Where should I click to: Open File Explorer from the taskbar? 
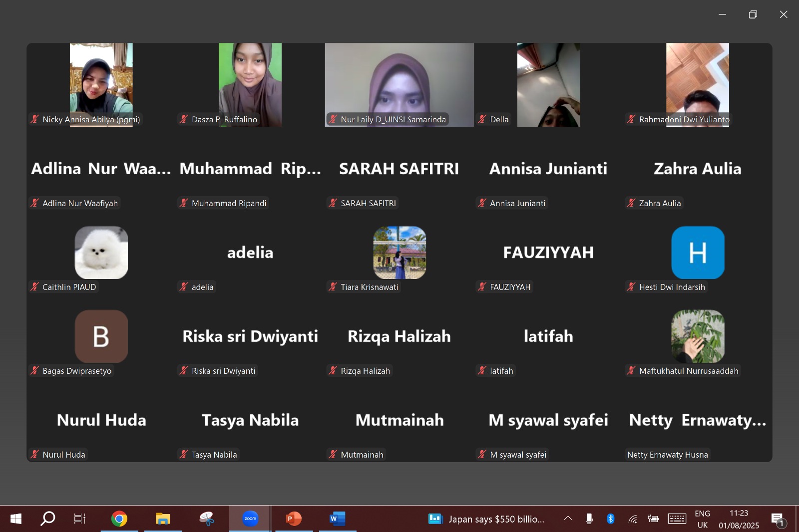pyautogui.click(x=163, y=519)
